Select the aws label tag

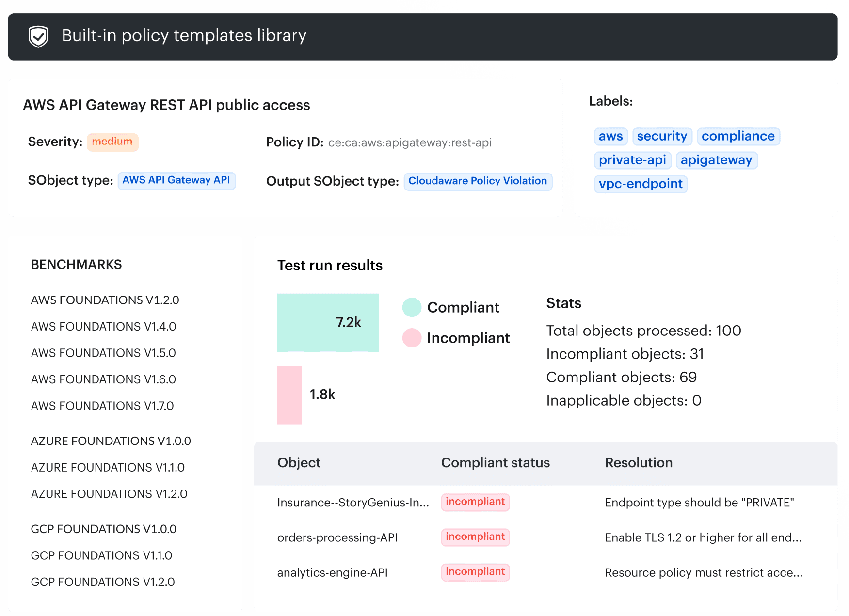611,136
